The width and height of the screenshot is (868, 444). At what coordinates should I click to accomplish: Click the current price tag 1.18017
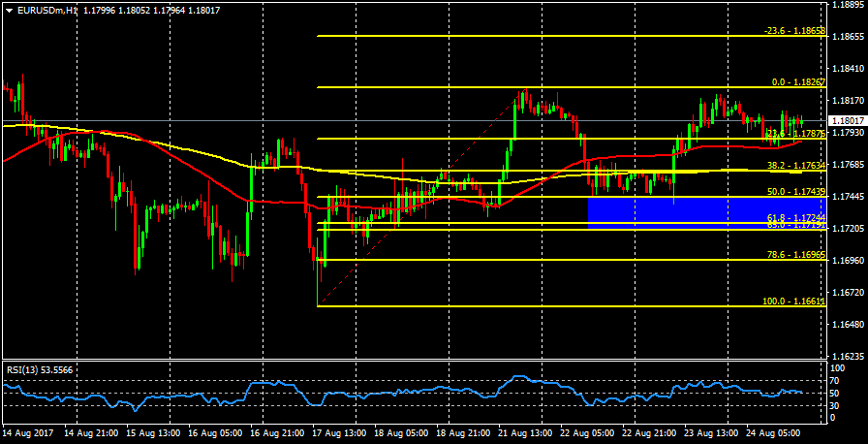848,121
